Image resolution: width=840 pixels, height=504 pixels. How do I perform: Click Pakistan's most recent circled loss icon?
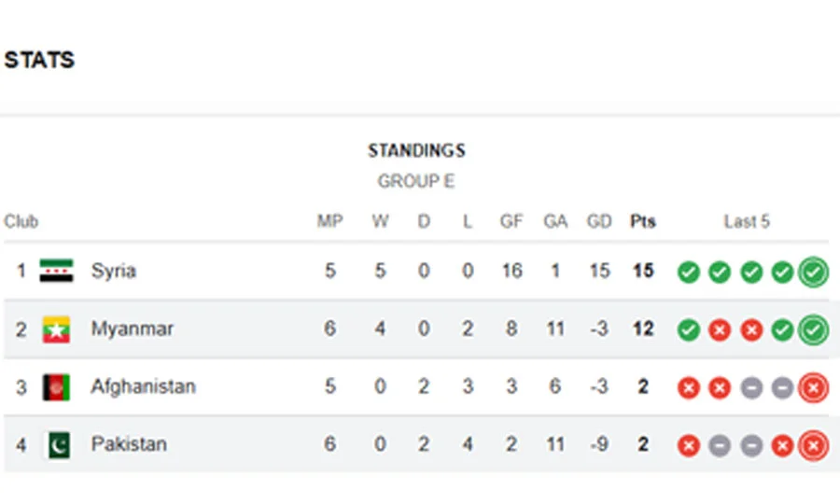point(814,446)
